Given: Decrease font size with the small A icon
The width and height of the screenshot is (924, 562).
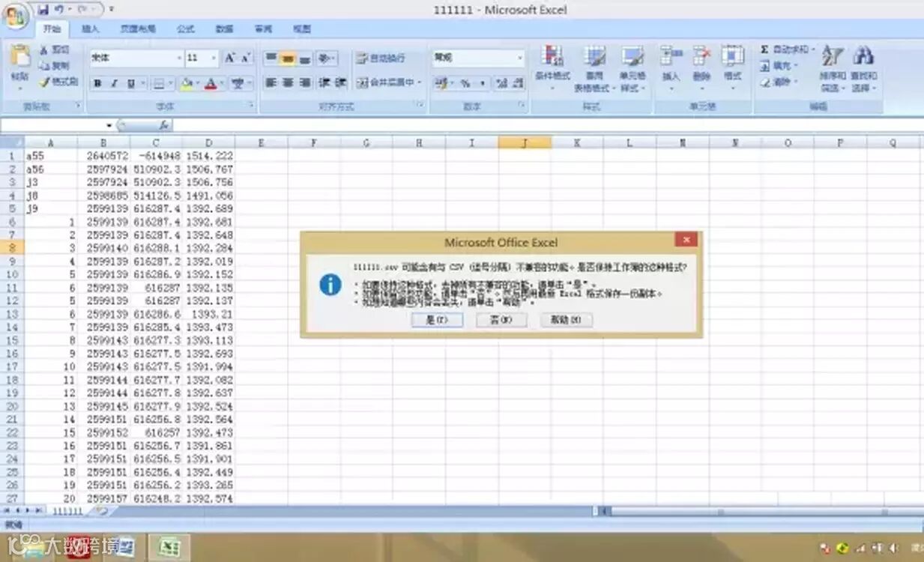Looking at the screenshot, I should coord(247,58).
